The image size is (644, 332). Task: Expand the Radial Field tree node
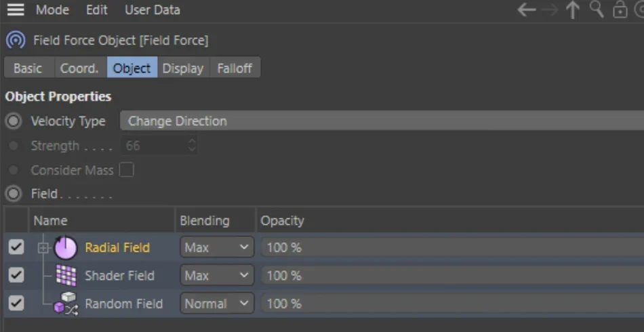(43, 248)
